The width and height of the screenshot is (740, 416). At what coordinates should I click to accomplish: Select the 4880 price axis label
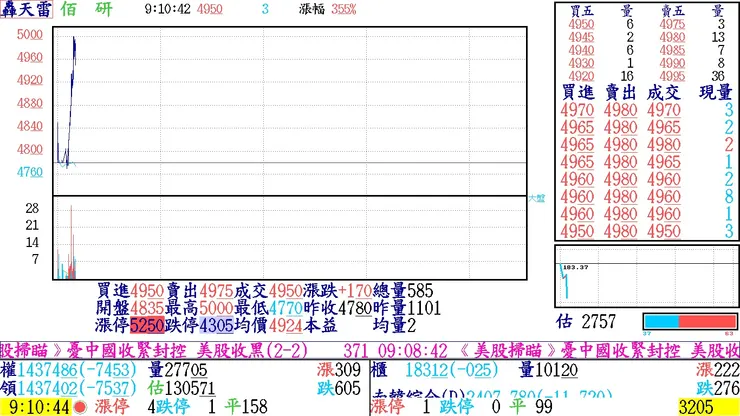[30, 103]
